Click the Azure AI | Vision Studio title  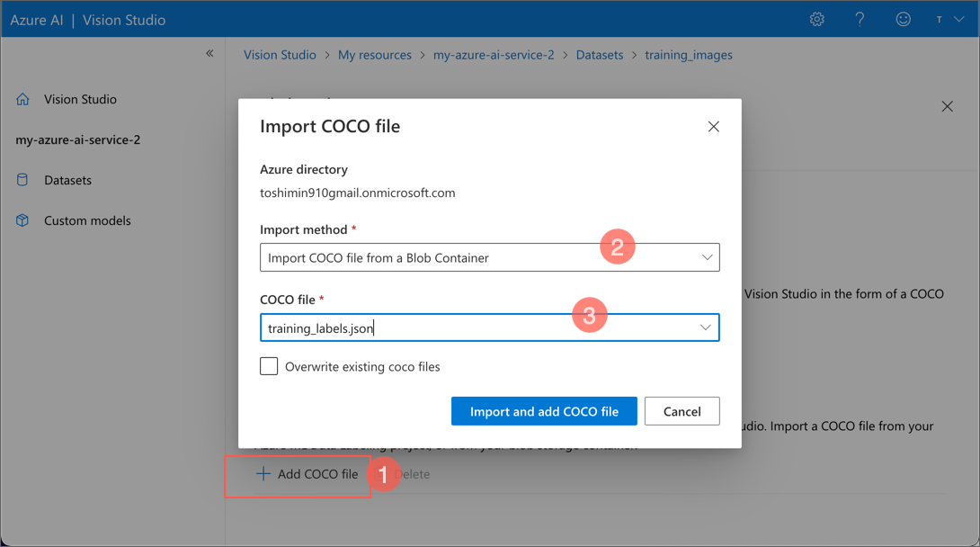[87, 20]
